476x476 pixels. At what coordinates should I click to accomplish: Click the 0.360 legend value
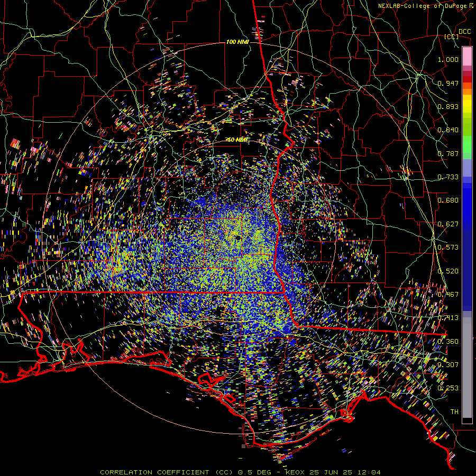tap(448, 342)
